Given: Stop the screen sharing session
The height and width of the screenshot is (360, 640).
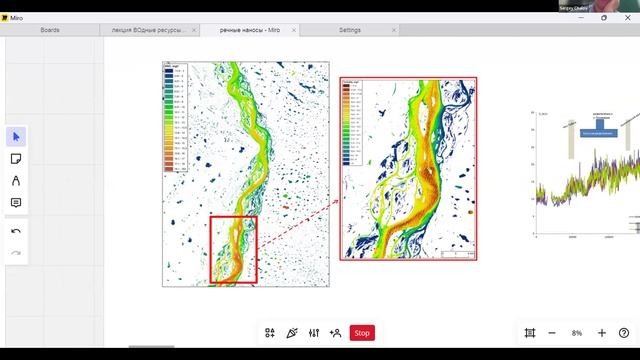Looking at the screenshot, I should 362,333.
